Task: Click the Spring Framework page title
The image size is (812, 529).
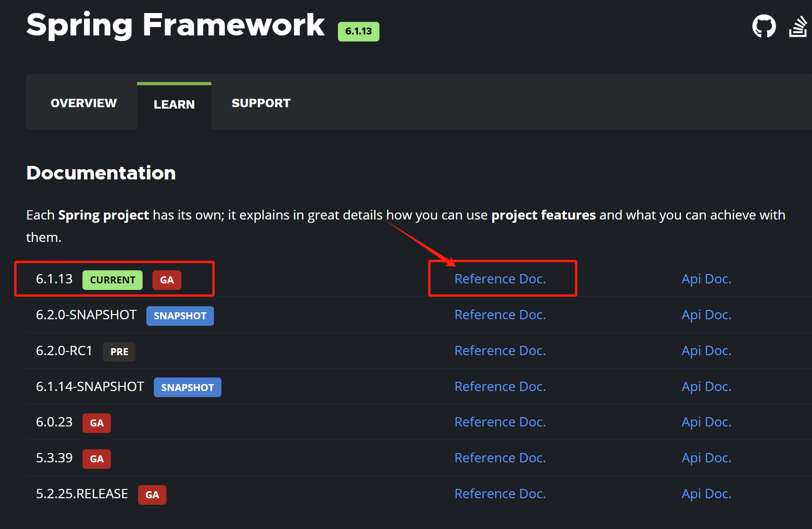Action: point(176,25)
